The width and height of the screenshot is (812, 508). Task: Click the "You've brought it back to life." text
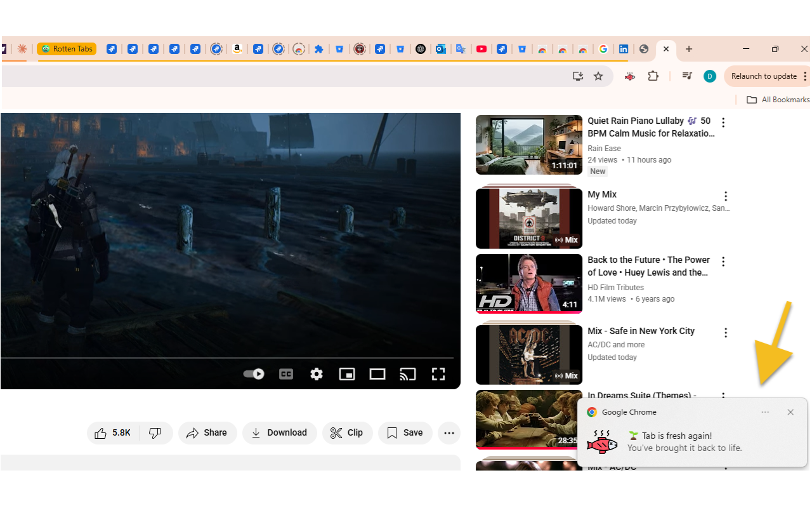pos(684,448)
